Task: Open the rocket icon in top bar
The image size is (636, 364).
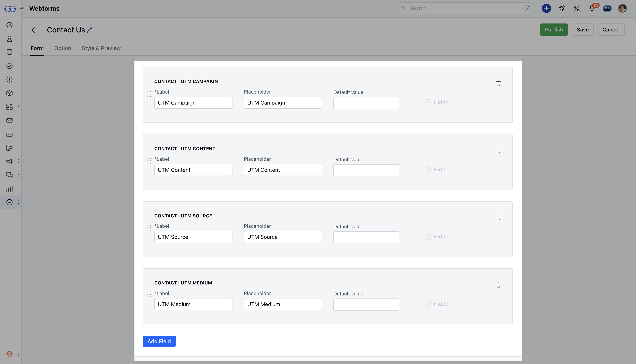Action: [562, 9]
